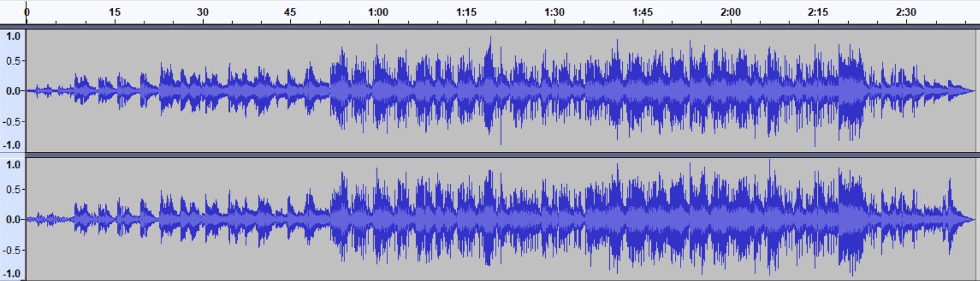Image resolution: width=980 pixels, height=281 pixels.
Task: Select the 1:30 mark on the time ruler
Action: point(554,12)
